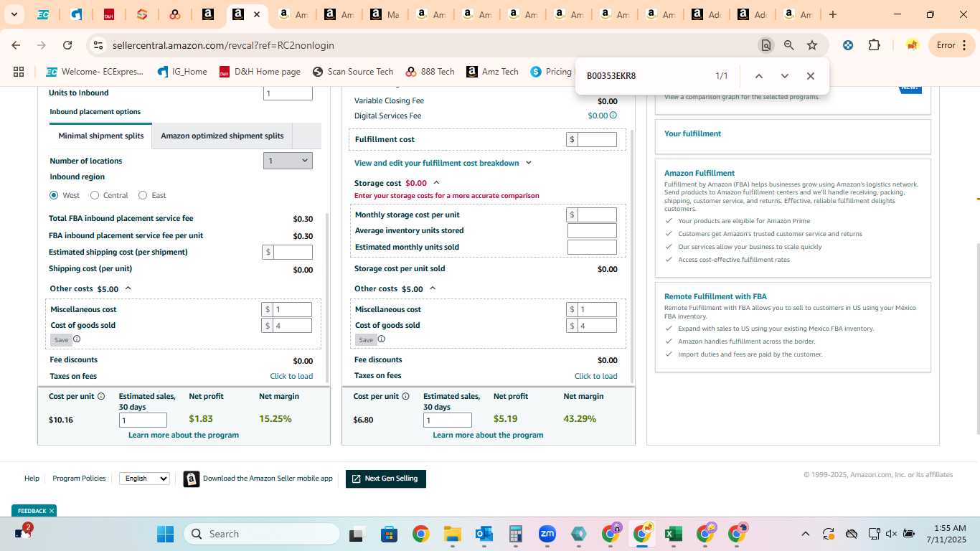Click the Estimated monthly units sold field
Viewport: 980px width, 551px height.
click(592, 248)
